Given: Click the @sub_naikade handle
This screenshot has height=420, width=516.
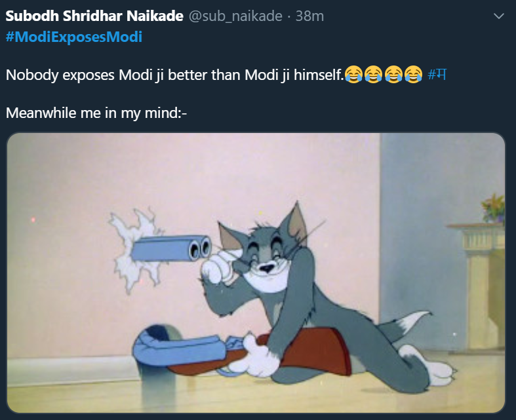Looking at the screenshot, I should (x=235, y=16).
